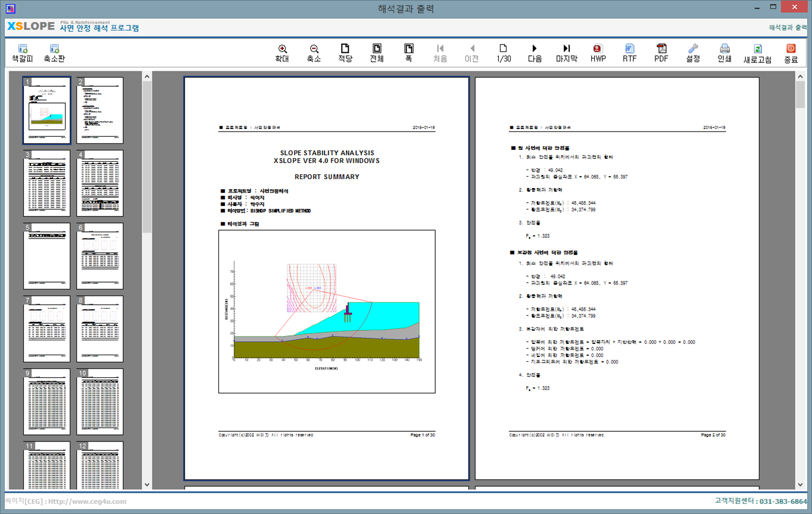The image size is (812, 514).
Task: Click the 고객지원센터 phone number text
Action: pos(782,502)
